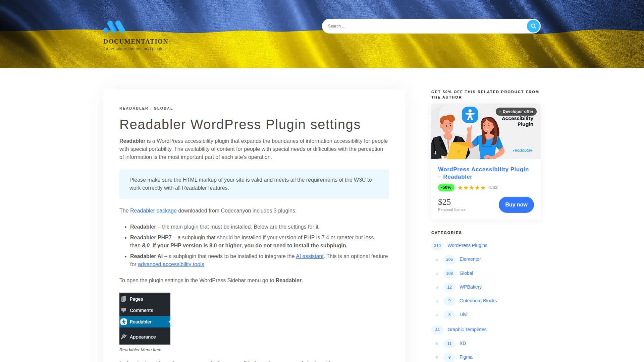Expand the WPBakery category arrow
Viewport: 644px width, 362px height.
pos(437,287)
